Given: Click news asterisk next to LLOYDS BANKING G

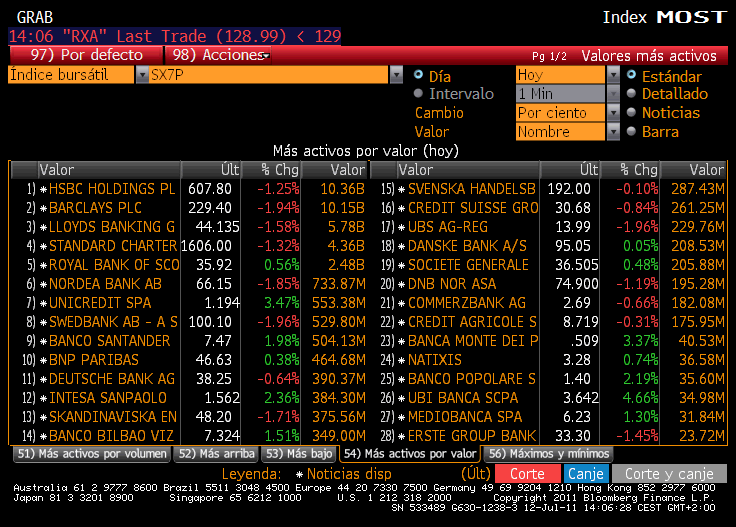Looking at the screenshot, I should click(43, 228).
